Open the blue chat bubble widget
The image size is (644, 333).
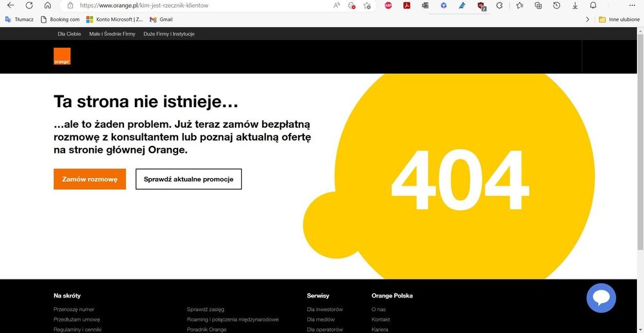[601, 298]
